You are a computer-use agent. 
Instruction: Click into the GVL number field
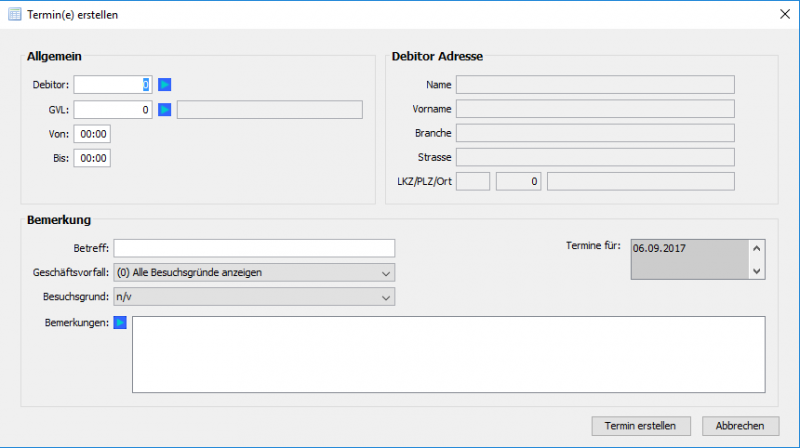[112, 109]
